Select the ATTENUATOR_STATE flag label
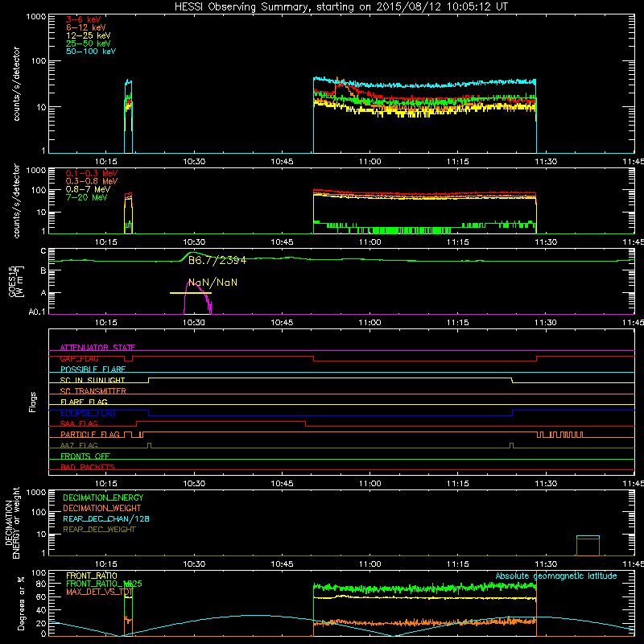This screenshot has width=644, height=644. tap(97, 348)
